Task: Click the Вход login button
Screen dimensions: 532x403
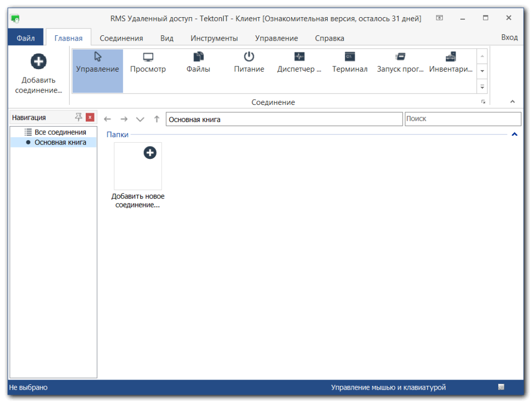Action: tap(509, 37)
